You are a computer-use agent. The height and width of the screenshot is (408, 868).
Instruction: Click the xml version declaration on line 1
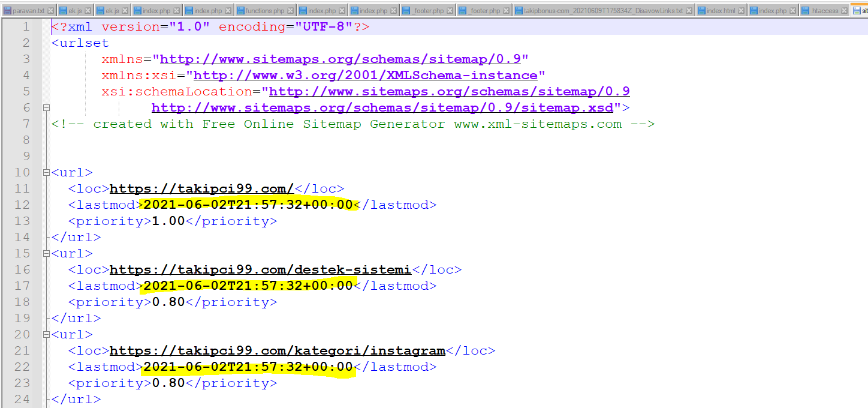pos(210,26)
